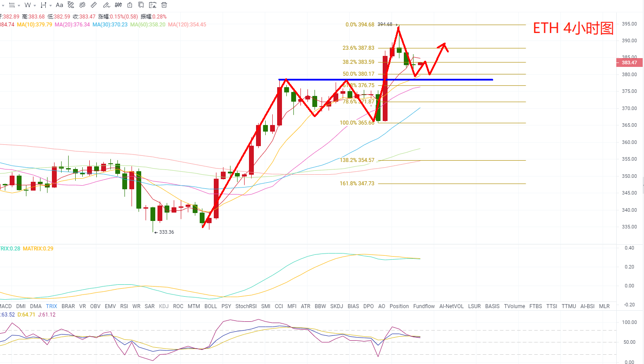
Task: Click the candlestick chart style icon
Action: 118,5
